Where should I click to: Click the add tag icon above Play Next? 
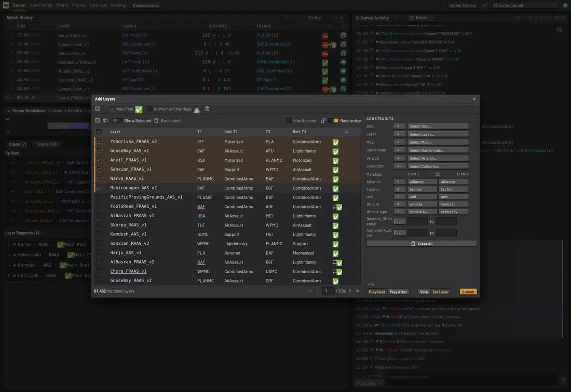tap(371, 284)
